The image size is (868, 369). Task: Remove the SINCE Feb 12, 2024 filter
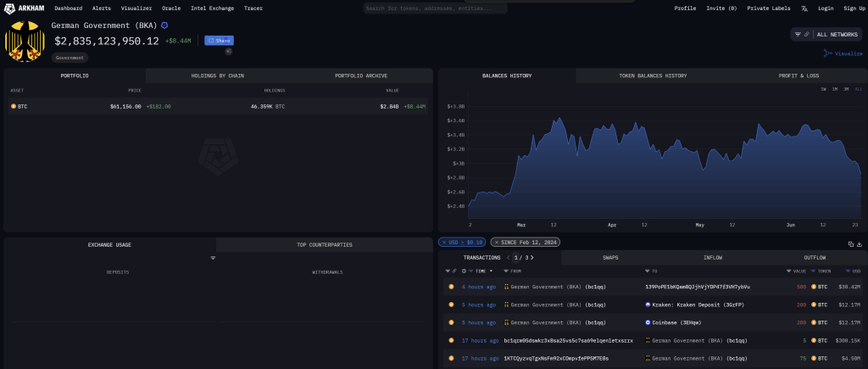click(496, 243)
